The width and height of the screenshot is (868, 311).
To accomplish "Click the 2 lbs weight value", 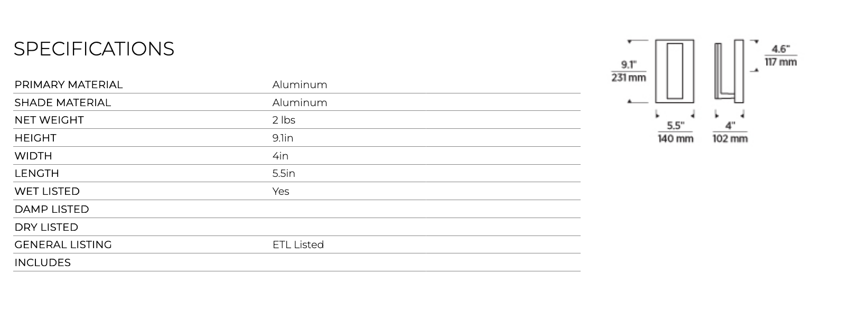I will tap(284, 120).
